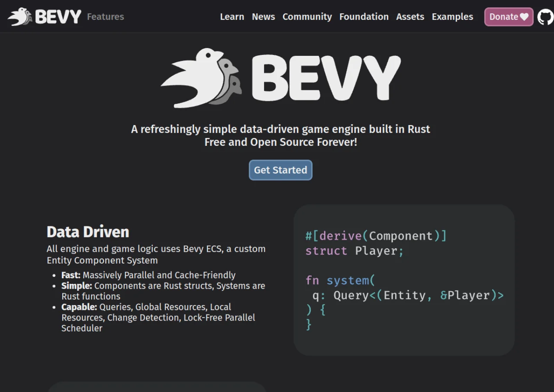Image resolution: width=554 pixels, height=392 pixels.
Task: Click the 'q: Query<(Entity, &Player)>' code line
Action: point(408,295)
